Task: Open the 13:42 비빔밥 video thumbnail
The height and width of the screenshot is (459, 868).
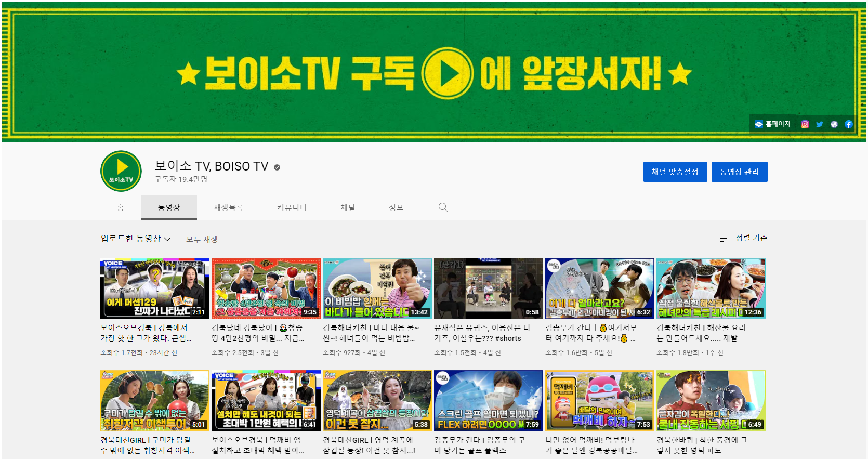Action: pyautogui.click(x=377, y=288)
